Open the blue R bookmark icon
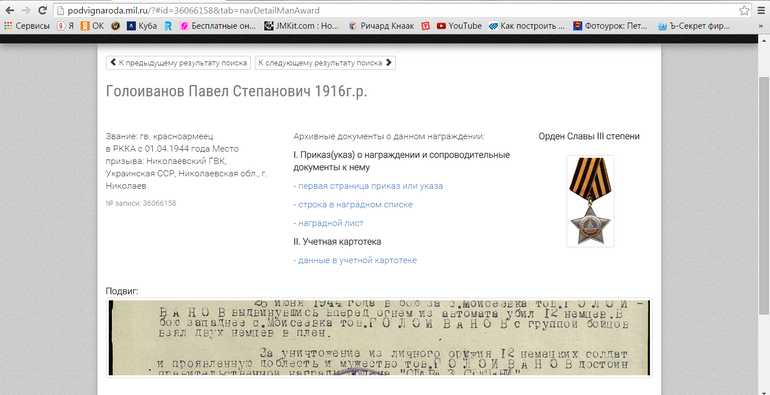Image resolution: width=770 pixels, height=395 pixels. 168,26
